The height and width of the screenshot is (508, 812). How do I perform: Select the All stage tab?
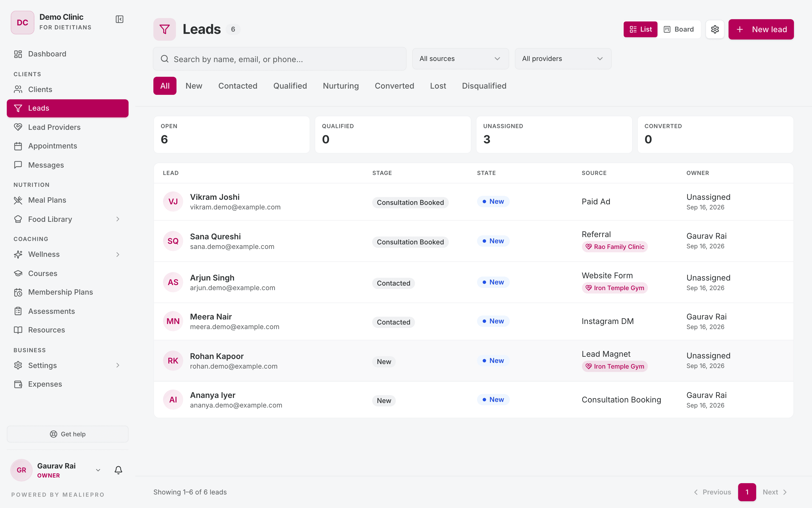click(165, 86)
